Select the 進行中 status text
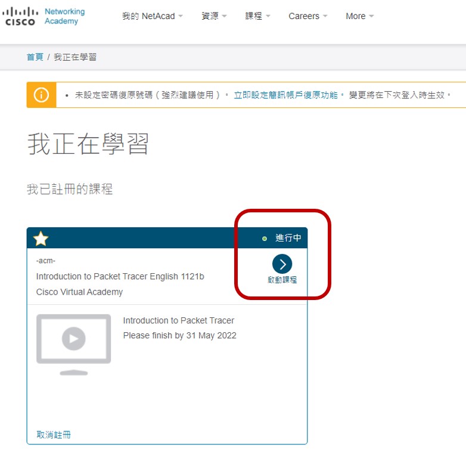Viewport: 466px width, 476px height. [x=288, y=238]
